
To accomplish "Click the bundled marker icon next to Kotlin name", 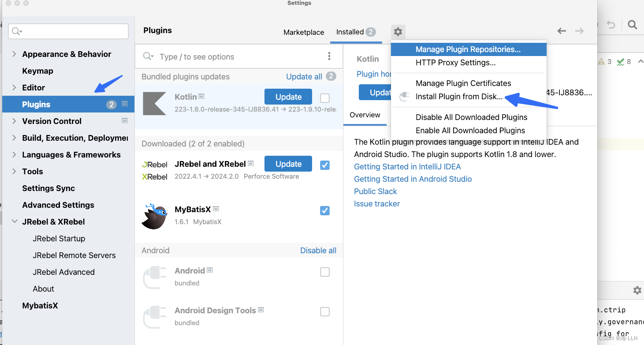I will point(201,96).
